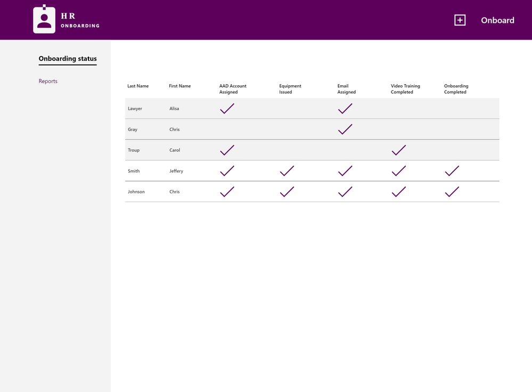Click Video Training checkmark for Johnson
The width and height of the screenshot is (532, 392).
pyautogui.click(x=399, y=192)
